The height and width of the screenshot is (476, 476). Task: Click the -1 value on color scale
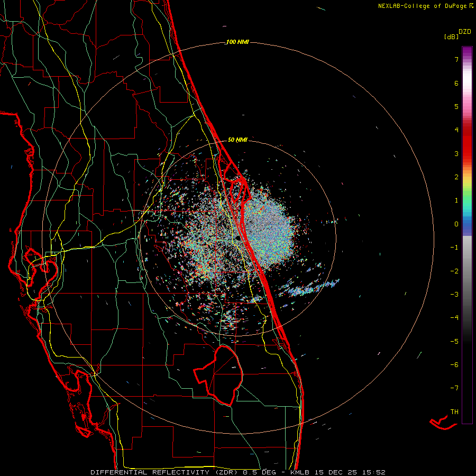pyautogui.click(x=454, y=248)
